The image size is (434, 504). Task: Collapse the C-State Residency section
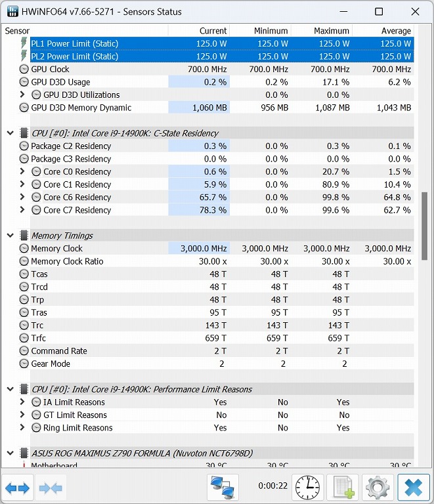pyautogui.click(x=10, y=133)
